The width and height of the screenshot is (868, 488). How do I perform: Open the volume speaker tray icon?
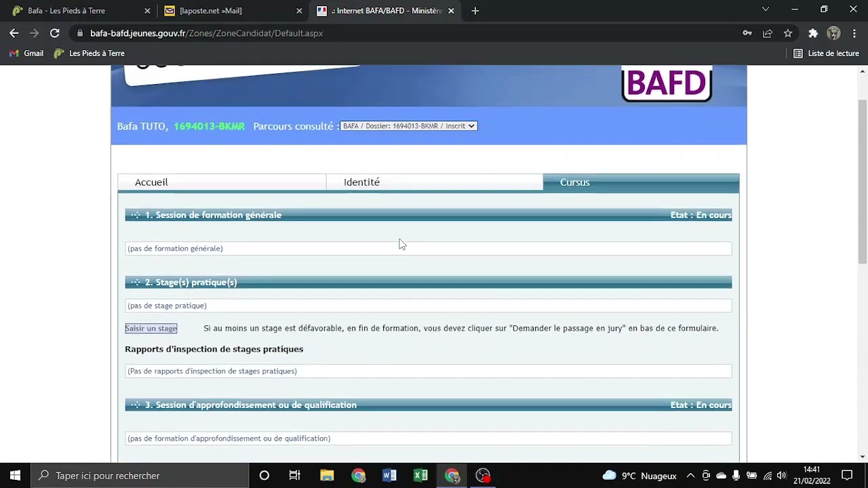[782, 475]
